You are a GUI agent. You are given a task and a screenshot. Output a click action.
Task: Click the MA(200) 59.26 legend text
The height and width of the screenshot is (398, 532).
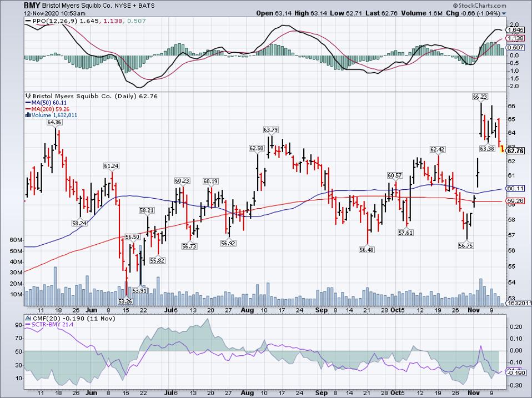point(51,109)
